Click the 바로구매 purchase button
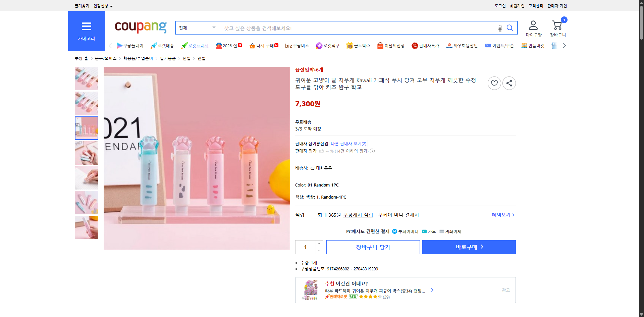Viewport: 644px width, 317px height. pos(469,247)
